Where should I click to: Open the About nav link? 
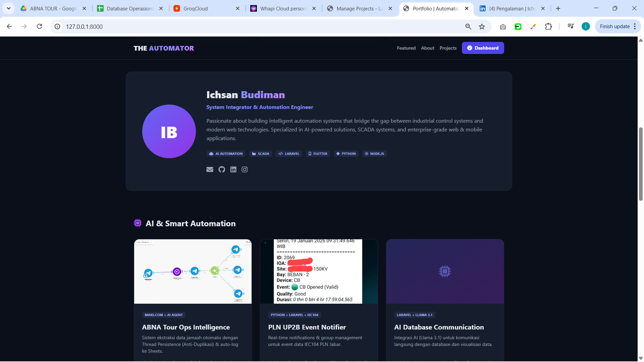point(427,48)
